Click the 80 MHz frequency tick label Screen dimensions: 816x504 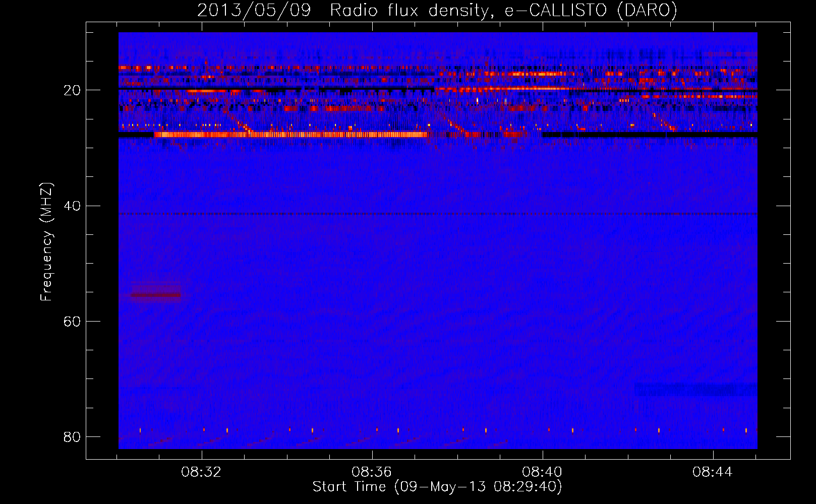[x=72, y=436]
